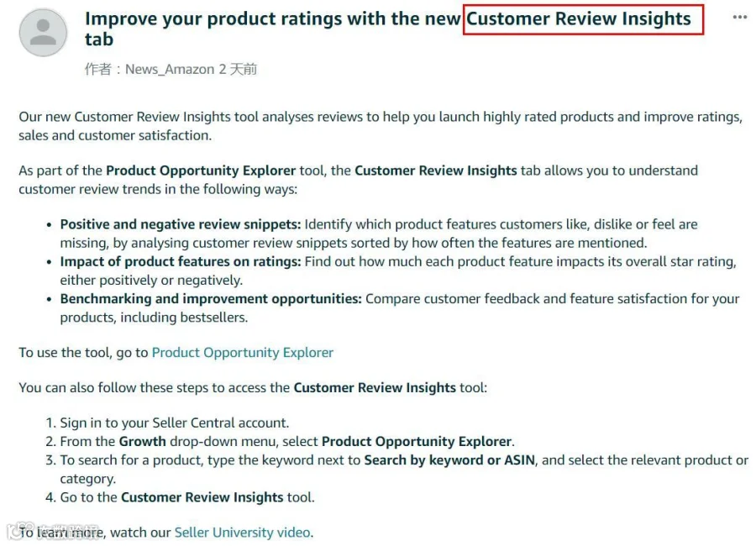This screenshot has height=546, width=756.
Task: Click the '作者' label before the author name
Action: tap(98, 70)
